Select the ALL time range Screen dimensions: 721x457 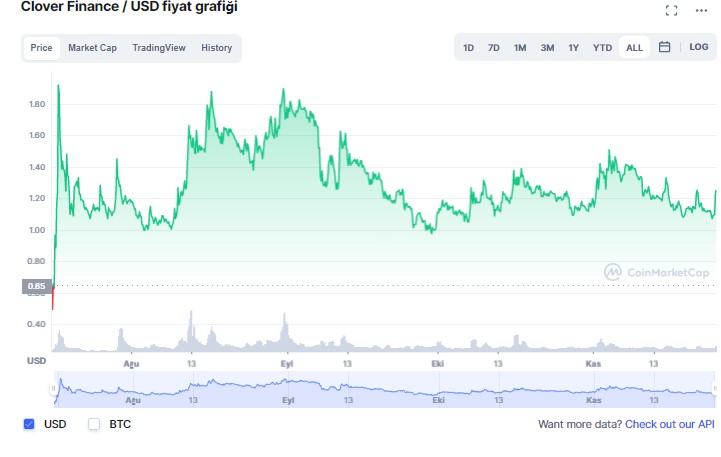coord(635,48)
